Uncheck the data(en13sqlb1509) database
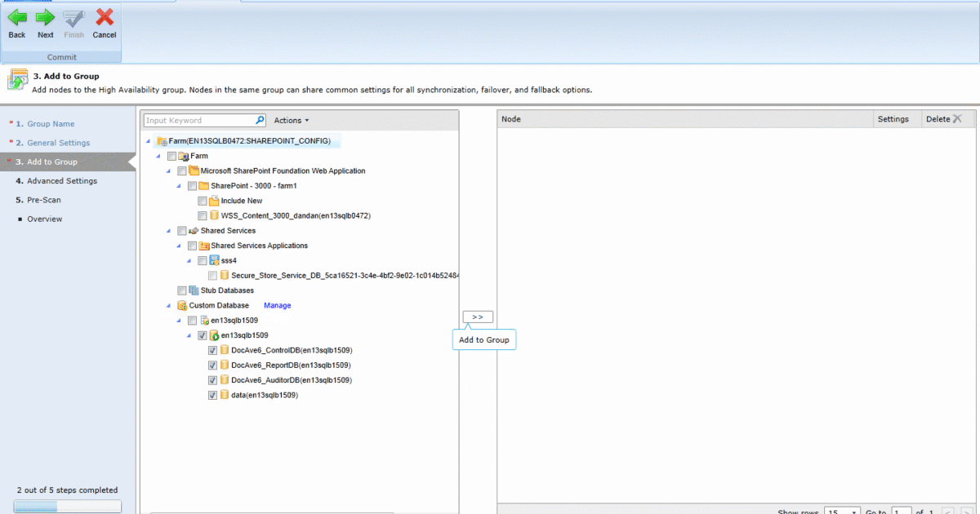This screenshot has height=514, width=980. point(212,395)
